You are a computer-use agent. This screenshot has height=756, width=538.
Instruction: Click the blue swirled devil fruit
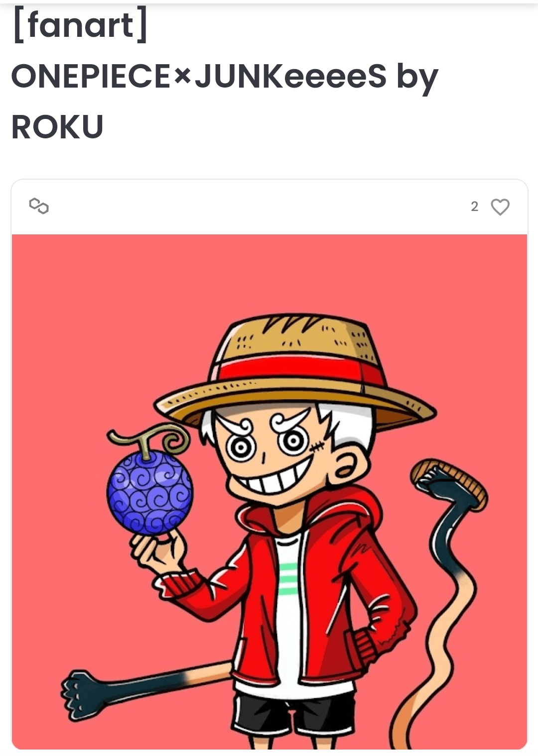coord(150,492)
